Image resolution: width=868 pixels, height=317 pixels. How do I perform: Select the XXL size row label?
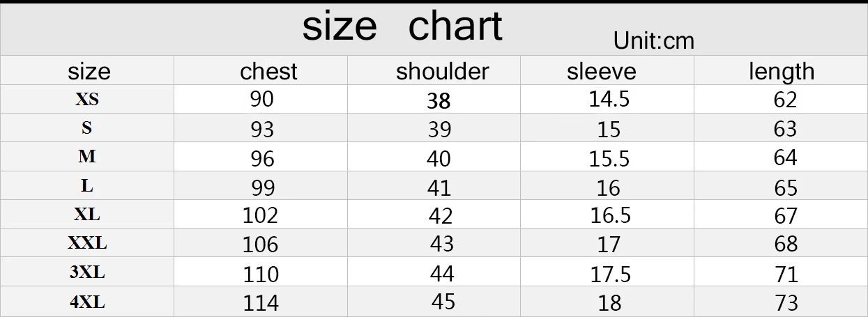(x=87, y=243)
